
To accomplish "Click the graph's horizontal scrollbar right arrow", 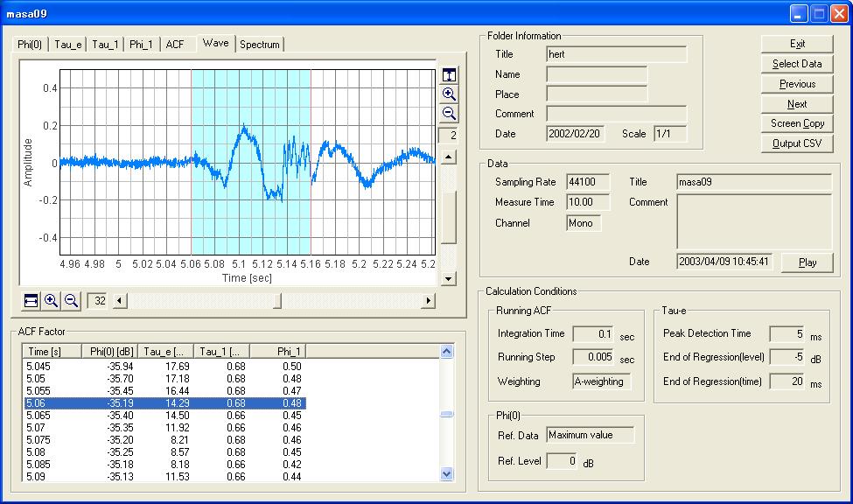I will coord(429,300).
